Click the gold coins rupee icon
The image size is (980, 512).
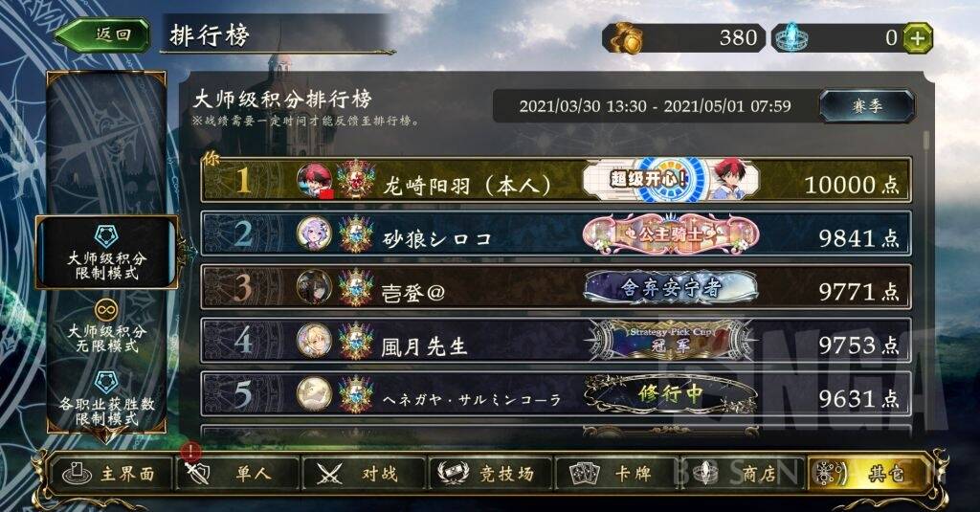click(626, 38)
